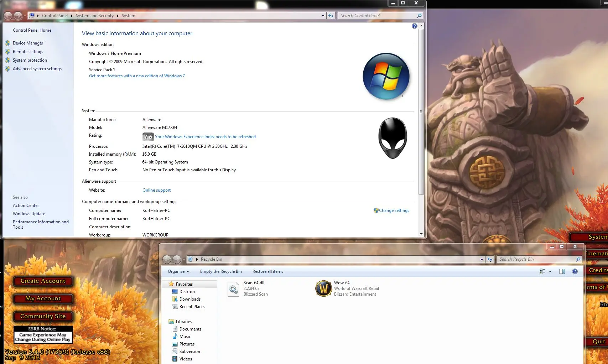
Task: Click scroll down arrow in System window
Action: [421, 234]
